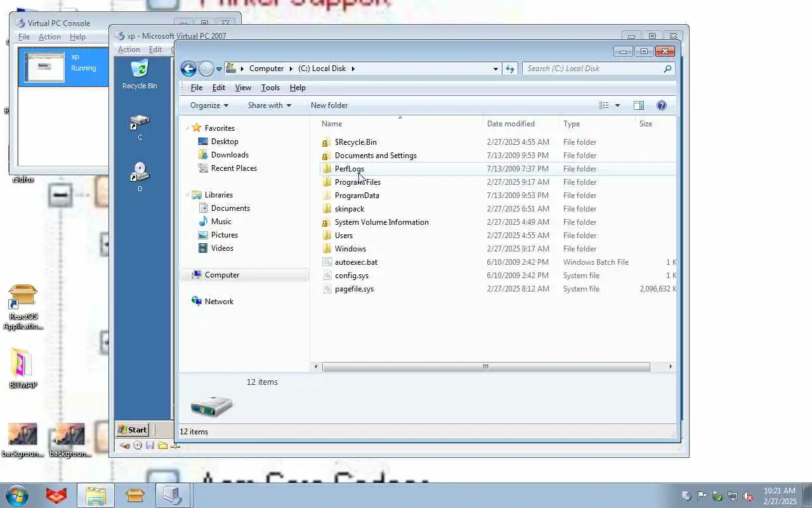Select the Windows folder icon
The width and height of the screenshot is (812, 508).
tap(327, 249)
